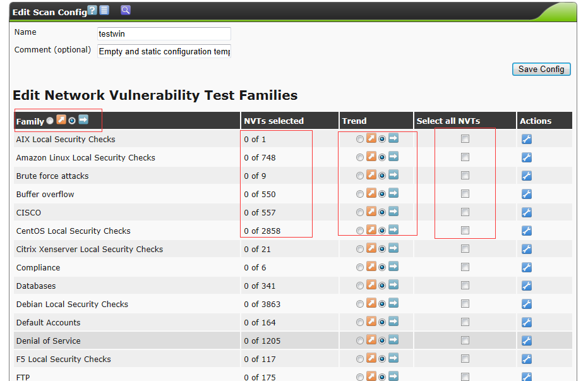Click the wrench icon in the Databases row
The height and width of the screenshot is (381, 588).
pos(527,286)
